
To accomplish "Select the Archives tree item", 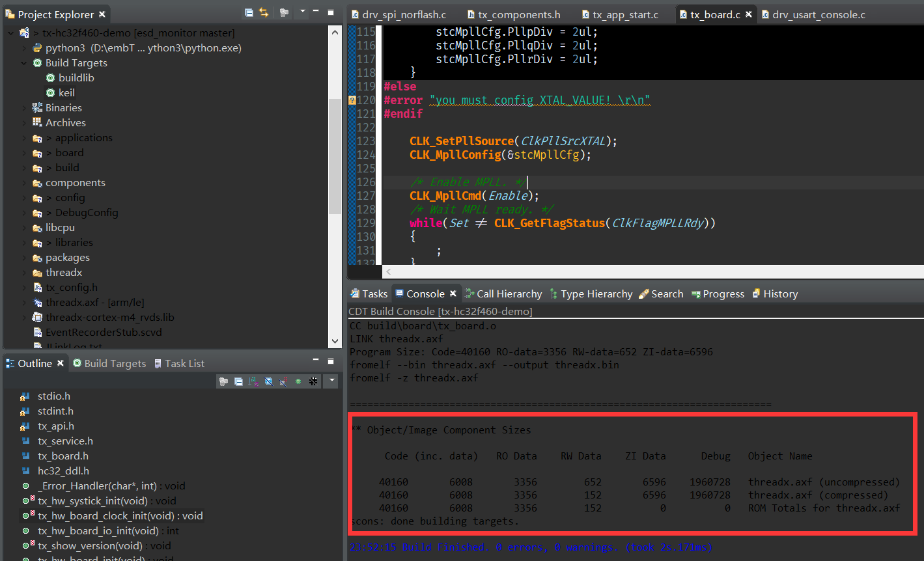I will tap(59, 123).
